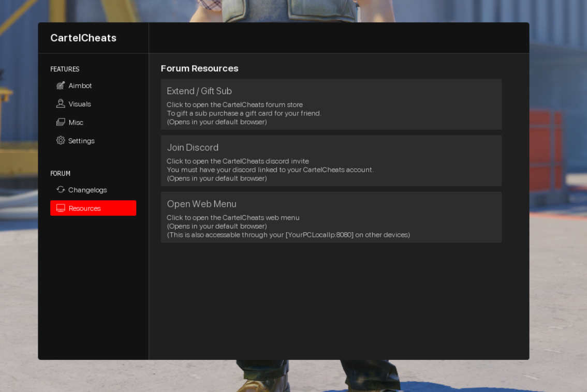Go to the Settings label in sidebar
Image resolution: width=587 pixels, height=392 pixels.
click(x=82, y=141)
